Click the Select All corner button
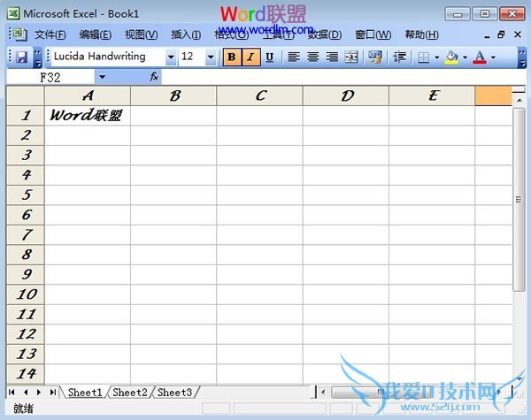Screen dimensions: 531x420 pyautogui.click(x=26, y=95)
